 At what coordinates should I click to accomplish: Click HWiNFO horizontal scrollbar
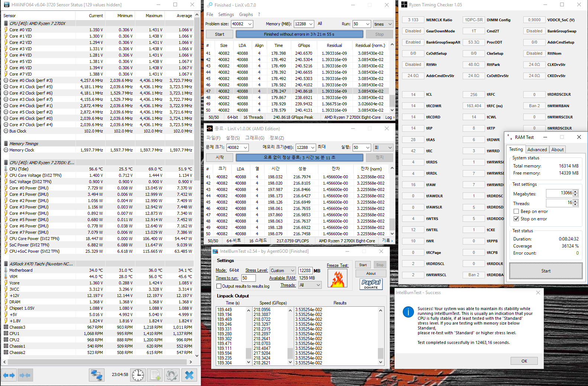[x=97, y=362]
